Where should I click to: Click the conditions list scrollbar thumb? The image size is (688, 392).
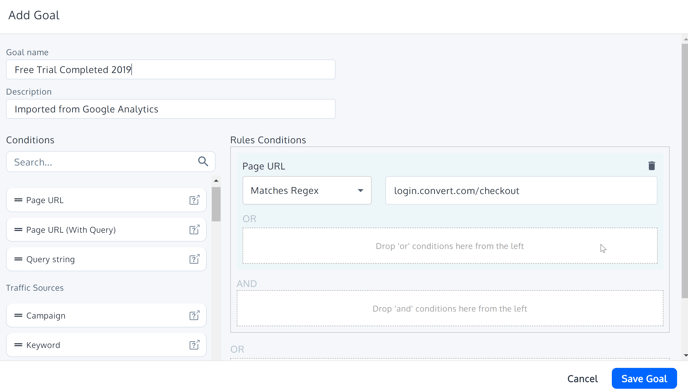(216, 204)
